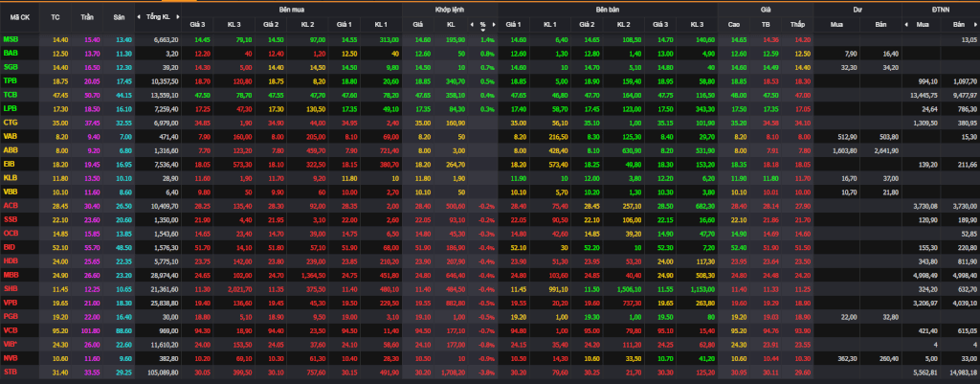
Task: Click the Bên bán group header
Action: pyautogui.click(x=608, y=10)
